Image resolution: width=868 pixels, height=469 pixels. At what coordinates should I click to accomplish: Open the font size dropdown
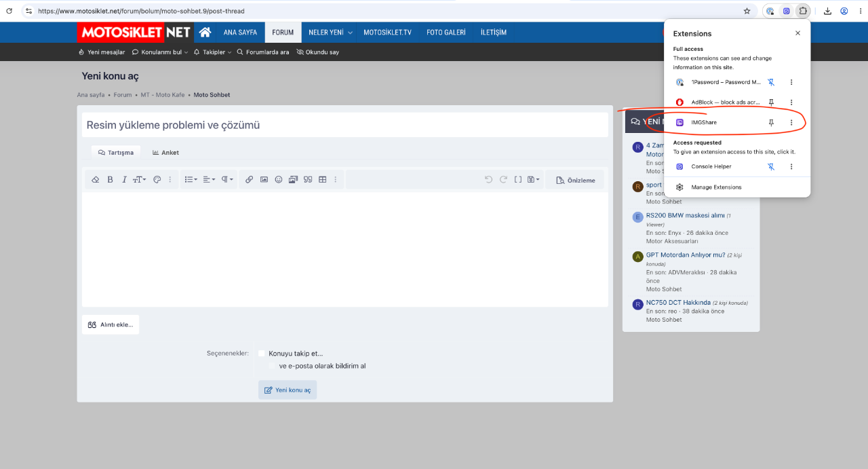(139, 180)
